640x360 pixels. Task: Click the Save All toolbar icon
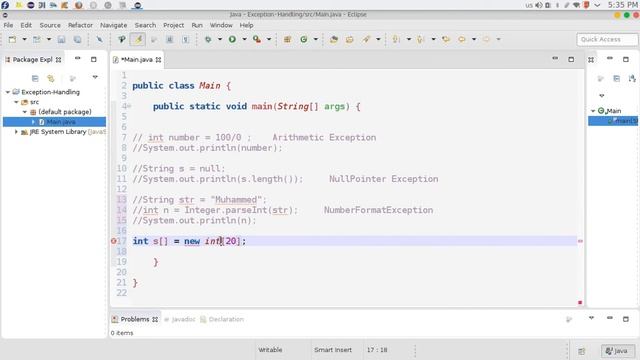coord(77,40)
